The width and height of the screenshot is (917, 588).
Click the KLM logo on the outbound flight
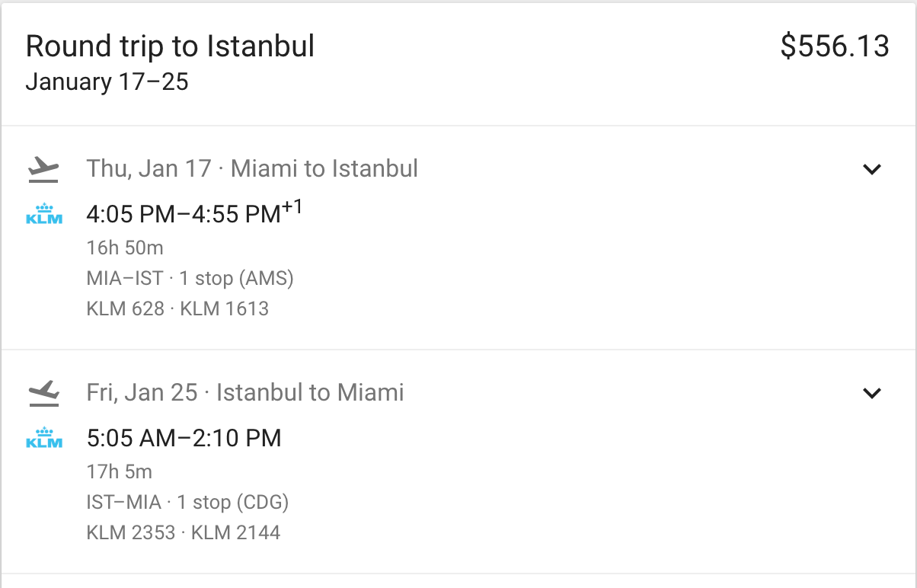tap(44, 214)
